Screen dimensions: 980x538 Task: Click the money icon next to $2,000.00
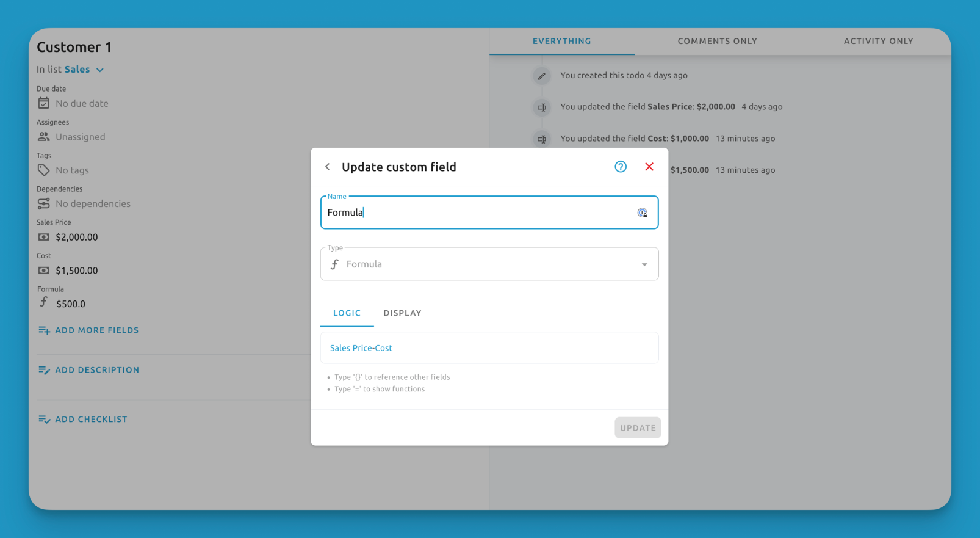(44, 237)
